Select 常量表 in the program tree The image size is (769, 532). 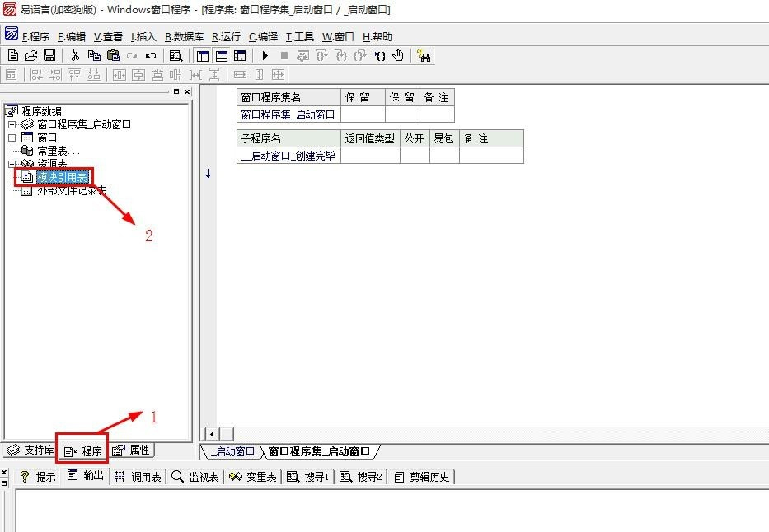58,151
